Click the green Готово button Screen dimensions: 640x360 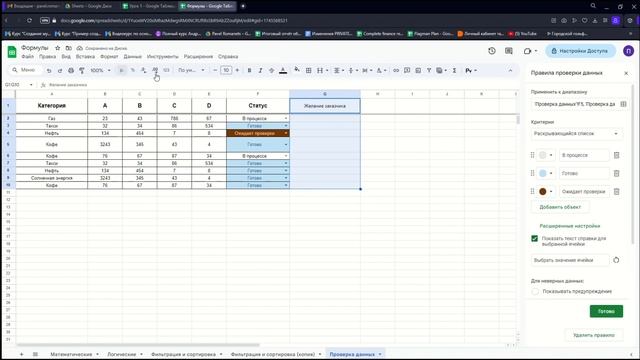click(606, 311)
